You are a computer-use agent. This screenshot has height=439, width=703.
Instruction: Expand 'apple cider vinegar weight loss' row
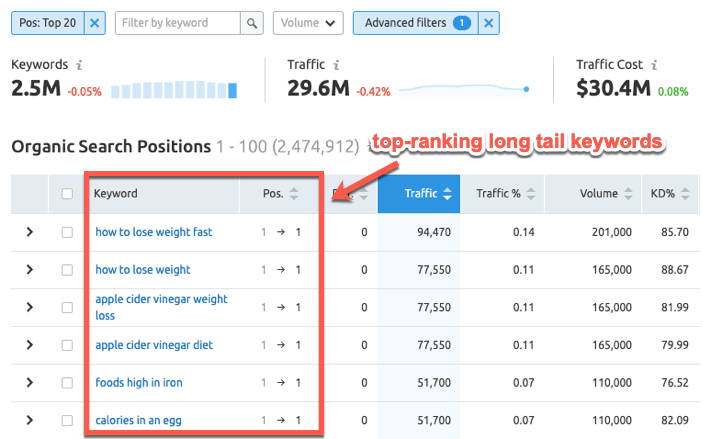[30, 307]
